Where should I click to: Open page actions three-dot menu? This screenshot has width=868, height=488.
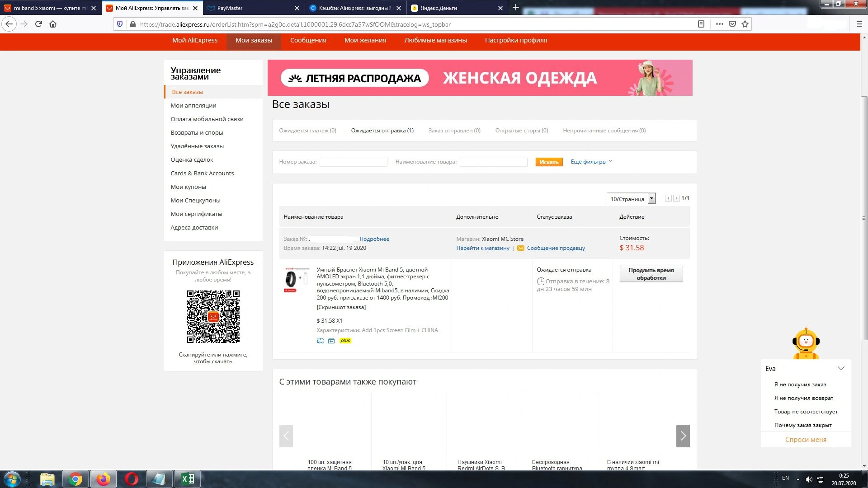click(x=719, y=24)
